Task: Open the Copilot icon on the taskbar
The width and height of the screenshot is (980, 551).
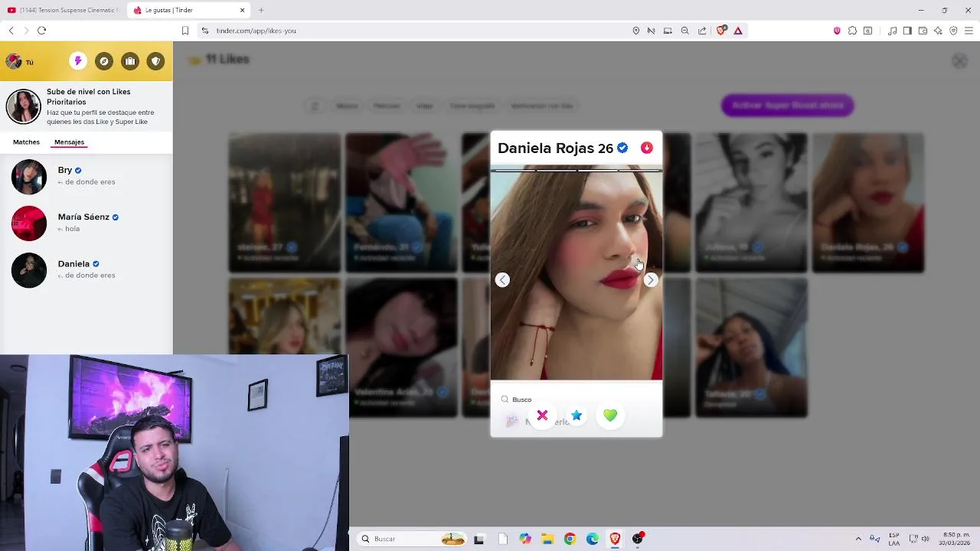Action: point(525,539)
